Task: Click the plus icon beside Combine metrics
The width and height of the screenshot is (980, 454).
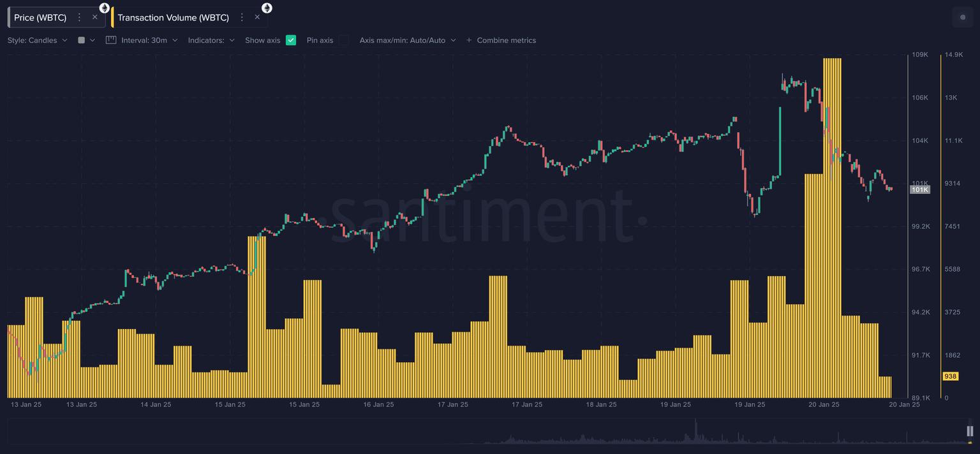Action: [x=469, y=40]
